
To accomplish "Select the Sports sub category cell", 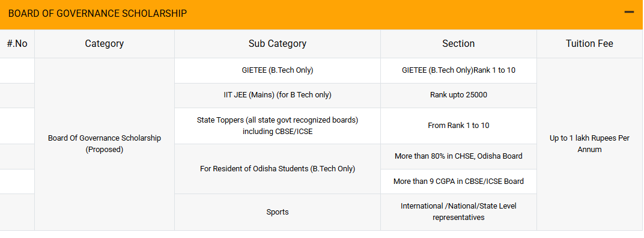I will click(277, 212).
